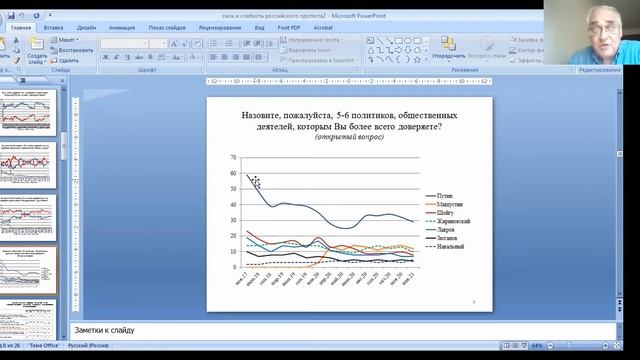Switch to the Вид ribbon tab
Viewport: 640px width, 360px height.
[260, 28]
